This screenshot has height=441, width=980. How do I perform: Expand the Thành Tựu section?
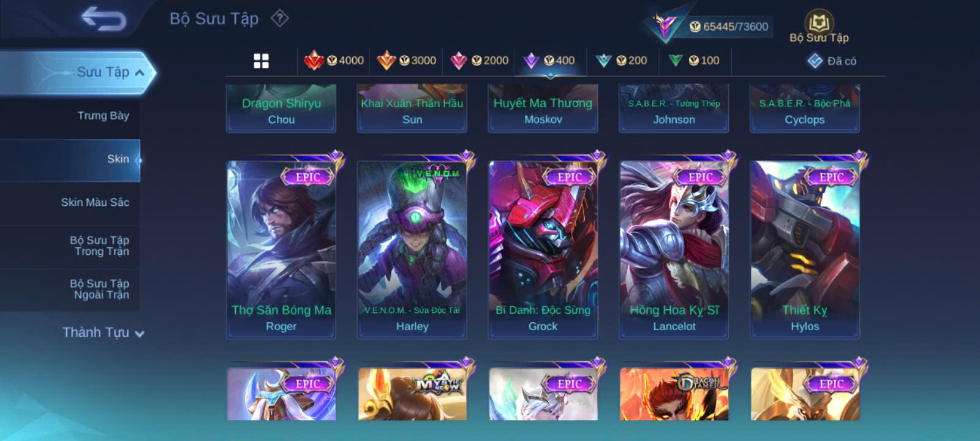tap(103, 333)
